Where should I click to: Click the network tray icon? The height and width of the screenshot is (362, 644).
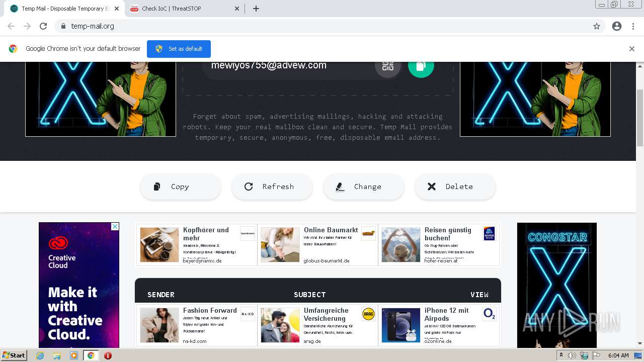click(584, 355)
